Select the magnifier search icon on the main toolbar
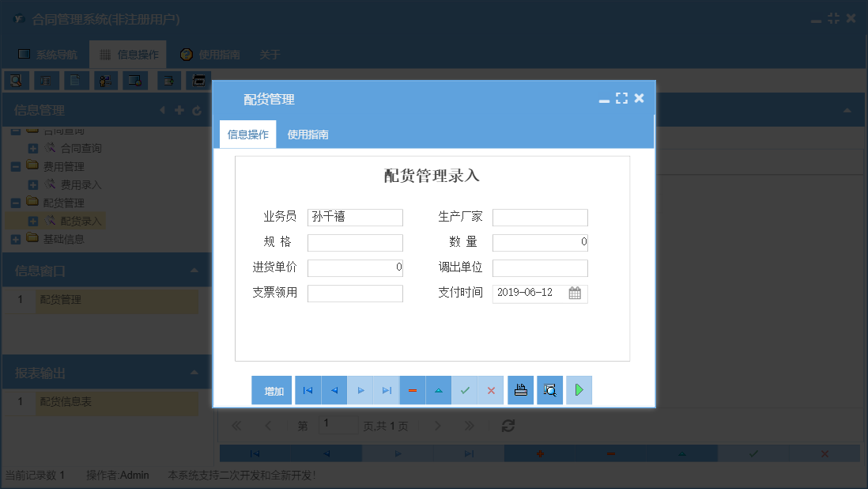The width and height of the screenshot is (868, 489). pos(15,80)
